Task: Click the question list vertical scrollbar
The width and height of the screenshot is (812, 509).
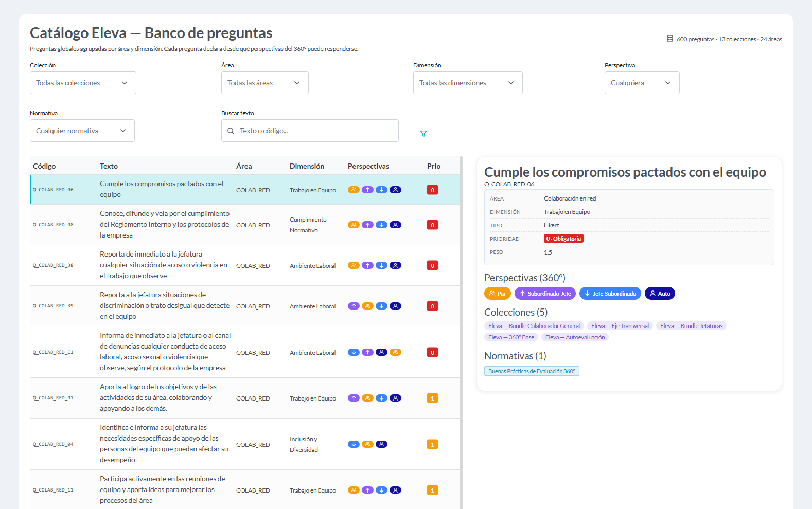Action: tap(461, 333)
